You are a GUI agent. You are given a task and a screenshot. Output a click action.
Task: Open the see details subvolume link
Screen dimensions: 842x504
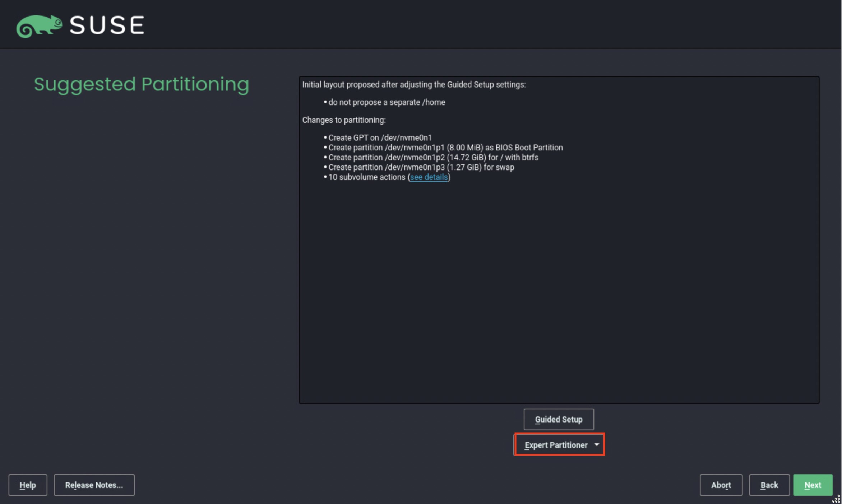(x=429, y=177)
